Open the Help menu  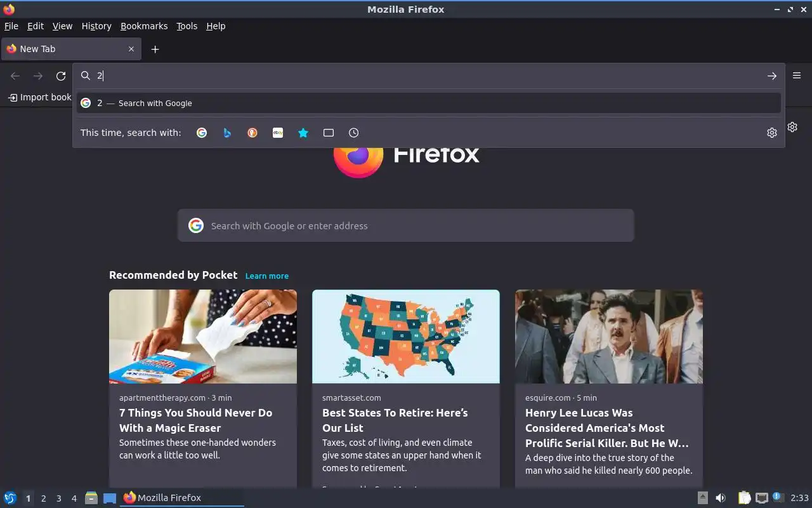coord(216,26)
